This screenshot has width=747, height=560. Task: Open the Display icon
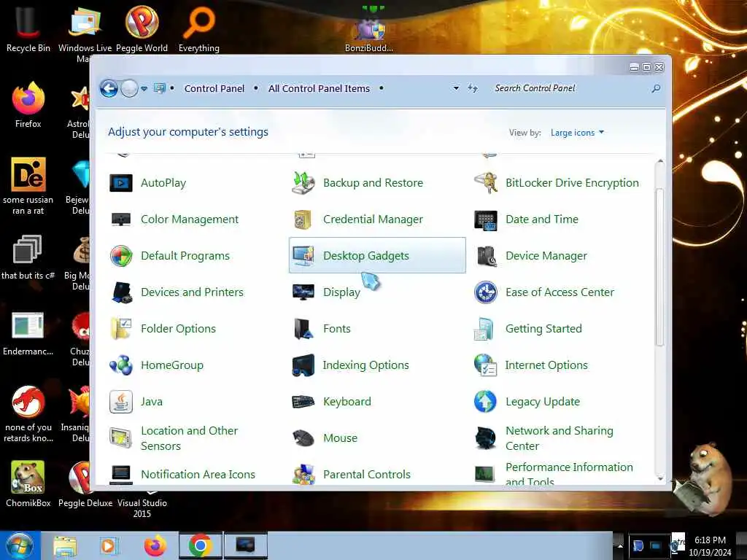(x=303, y=292)
